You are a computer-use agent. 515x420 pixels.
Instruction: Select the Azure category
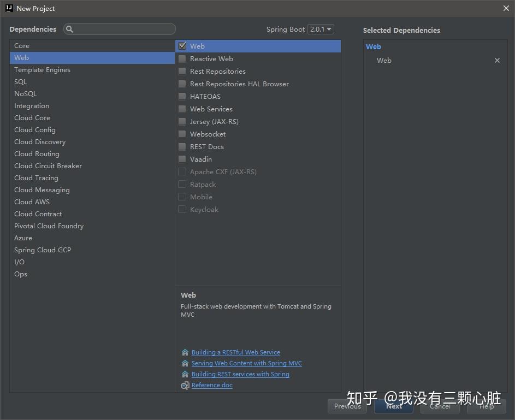point(92,238)
